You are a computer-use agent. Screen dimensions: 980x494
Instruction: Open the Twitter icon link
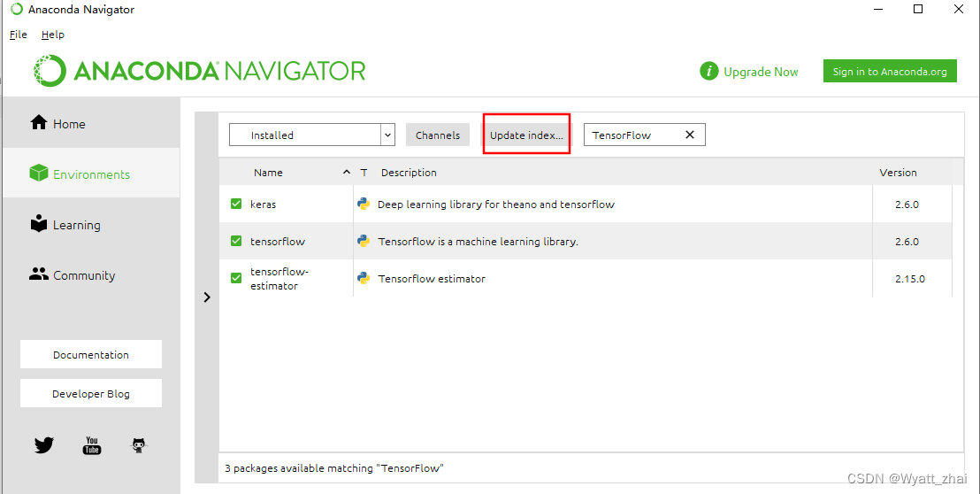43,445
